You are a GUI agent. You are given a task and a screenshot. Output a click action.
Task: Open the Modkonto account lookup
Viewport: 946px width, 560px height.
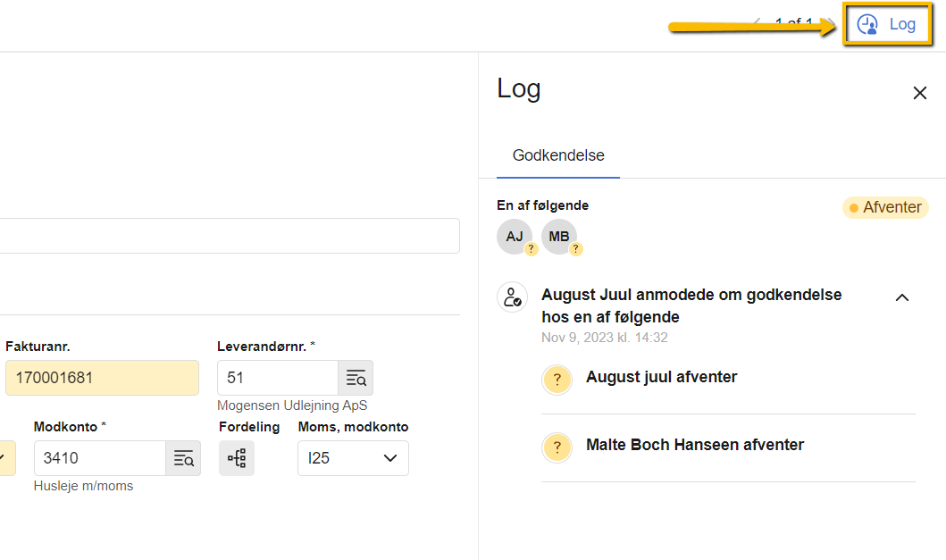tap(183, 457)
